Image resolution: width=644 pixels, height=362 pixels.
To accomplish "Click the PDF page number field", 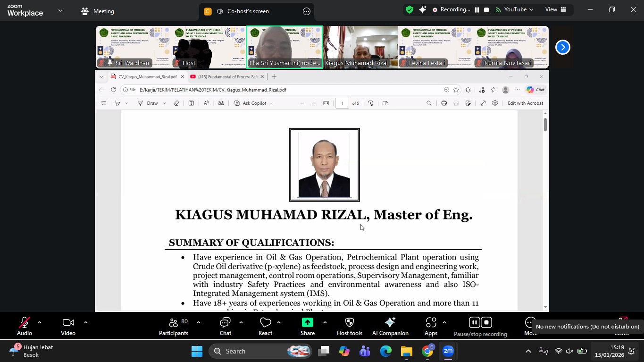I will pyautogui.click(x=342, y=103).
